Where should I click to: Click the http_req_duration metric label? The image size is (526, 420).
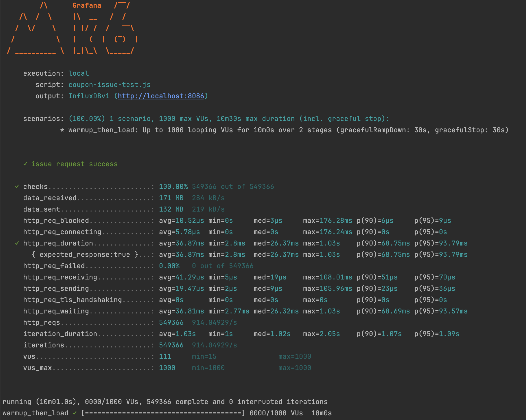pyautogui.click(x=58, y=243)
